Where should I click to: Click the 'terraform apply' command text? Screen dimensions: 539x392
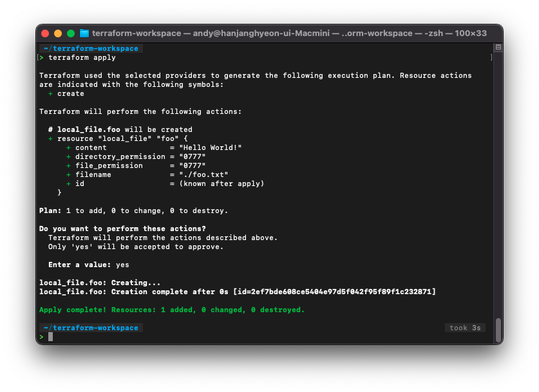(x=82, y=58)
